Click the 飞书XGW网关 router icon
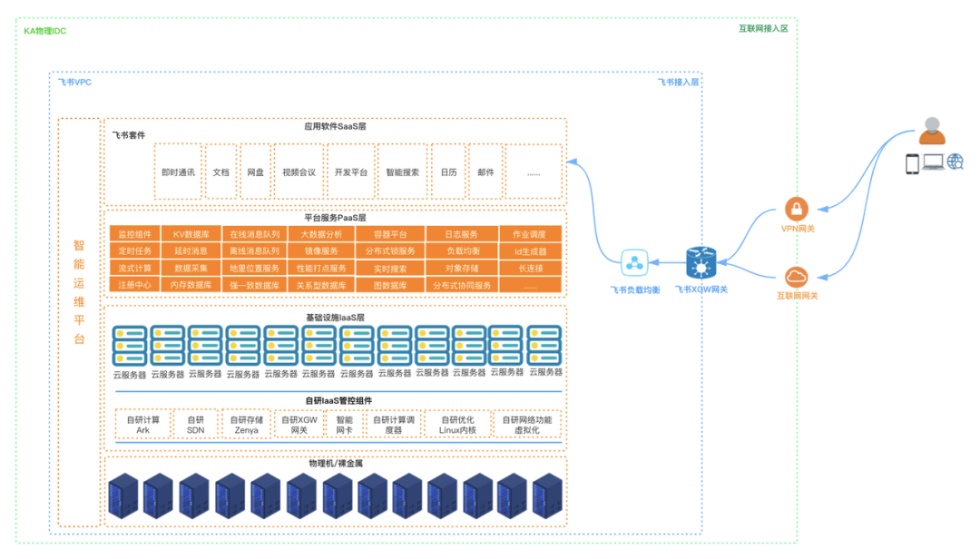The height and width of the screenshot is (559, 980). point(701,263)
